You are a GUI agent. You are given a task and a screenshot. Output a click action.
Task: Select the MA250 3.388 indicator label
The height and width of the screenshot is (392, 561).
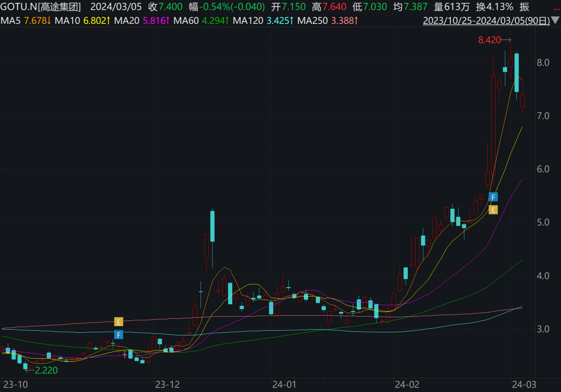tap(328, 21)
